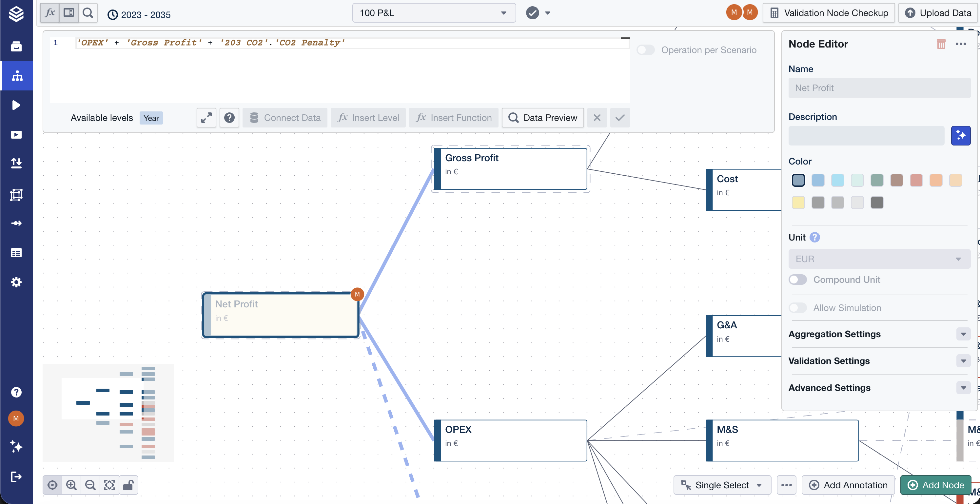
Task: Confirm the formula with the checkmark
Action: (x=620, y=118)
